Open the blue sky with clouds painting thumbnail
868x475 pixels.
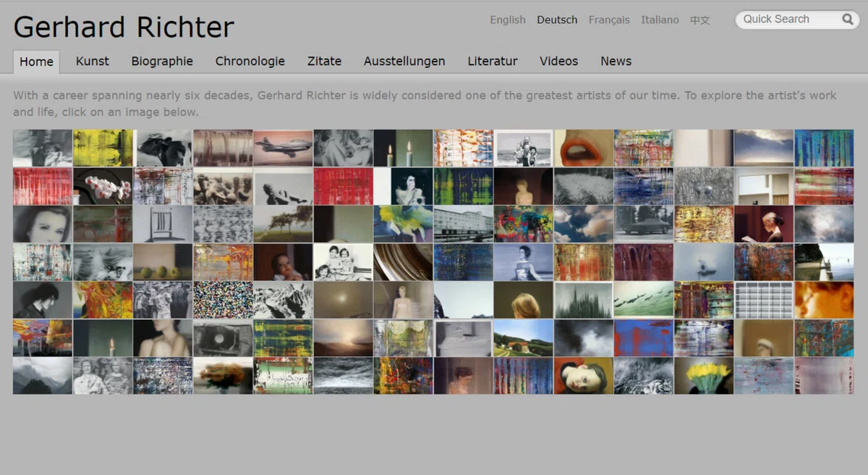(584, 224)
